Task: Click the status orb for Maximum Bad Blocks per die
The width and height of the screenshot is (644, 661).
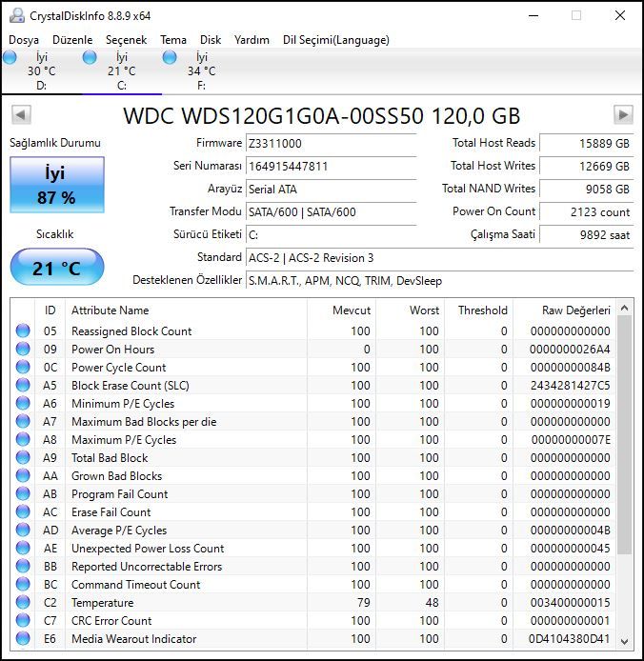Action: 23,422
